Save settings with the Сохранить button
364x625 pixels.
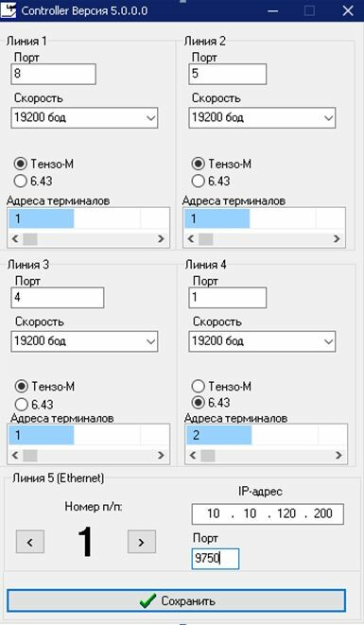176,600
